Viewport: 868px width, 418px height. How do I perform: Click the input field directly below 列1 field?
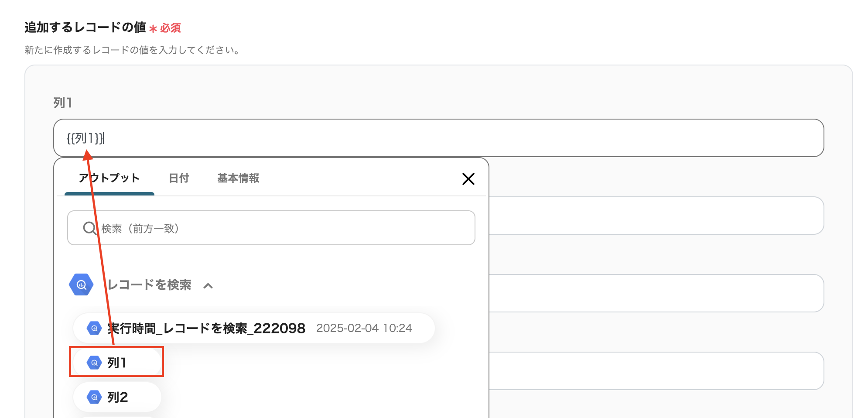pos(654,216)
